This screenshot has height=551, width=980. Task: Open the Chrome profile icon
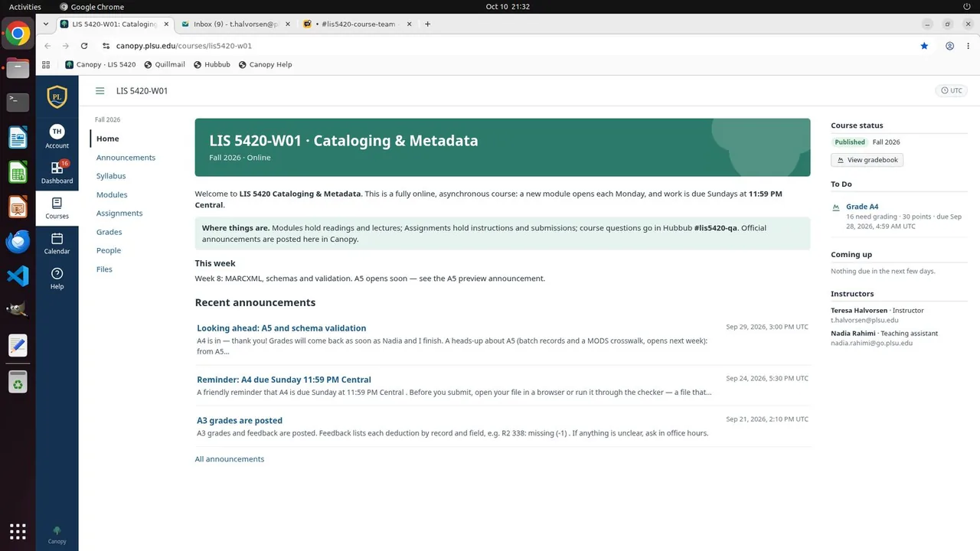pyautogui.click(x=949, y=46)
